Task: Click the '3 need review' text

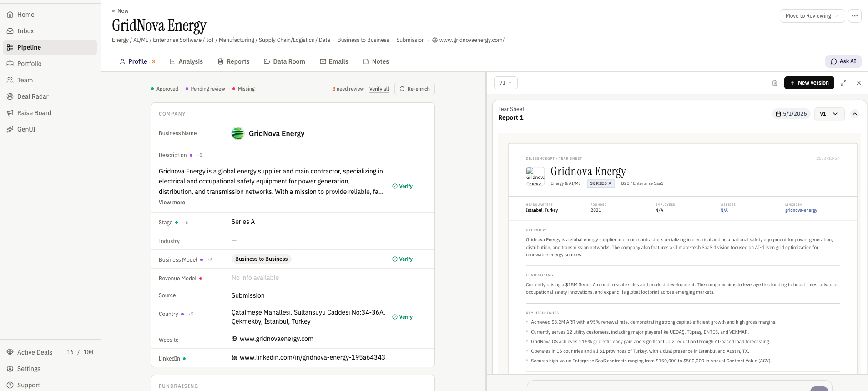Action: tap(348, 89)
